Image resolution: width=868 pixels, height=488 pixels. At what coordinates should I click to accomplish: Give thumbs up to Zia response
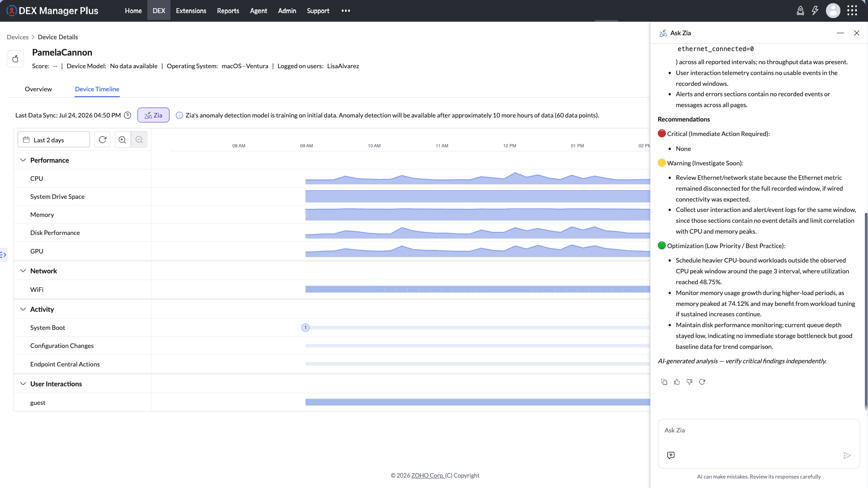tap(677, 382)
